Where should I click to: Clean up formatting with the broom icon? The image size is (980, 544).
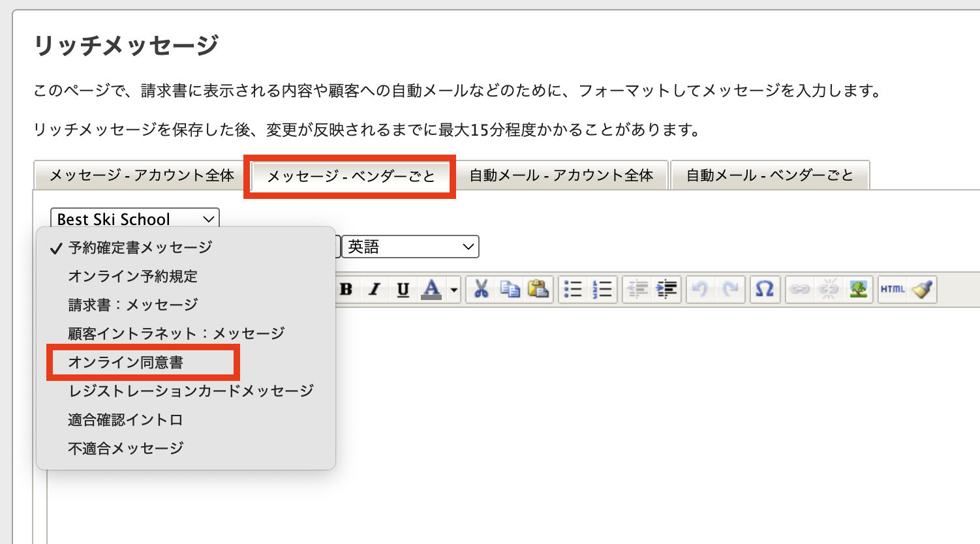pos(922,289)
